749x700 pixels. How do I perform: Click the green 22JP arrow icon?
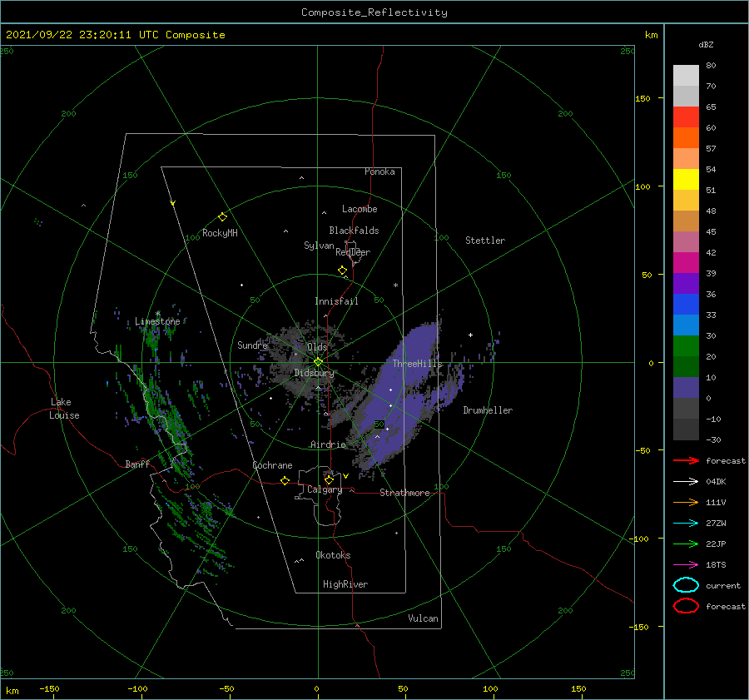click(686, 544)
